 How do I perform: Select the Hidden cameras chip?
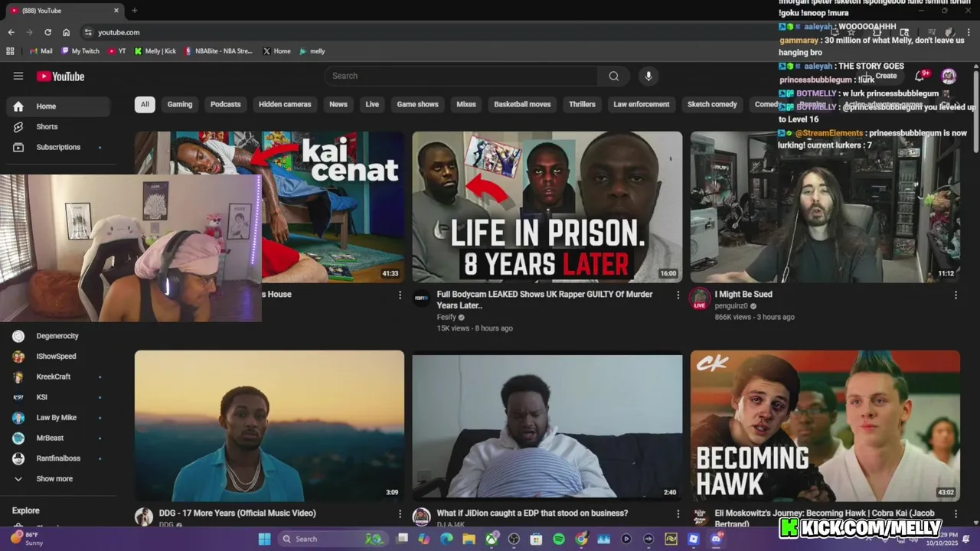point(285,104)
